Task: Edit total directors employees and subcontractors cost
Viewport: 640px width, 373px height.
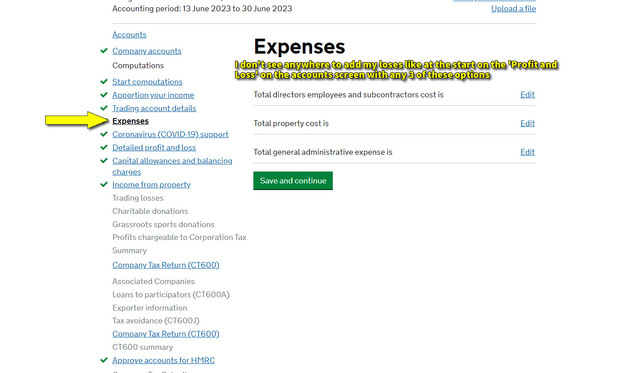Action: [527, 95]
